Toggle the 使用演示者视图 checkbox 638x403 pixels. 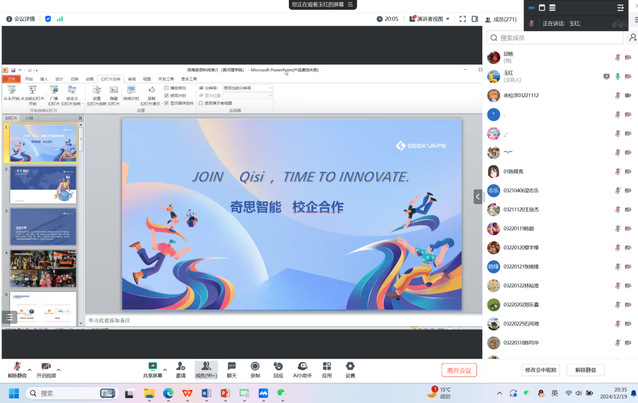201,103
